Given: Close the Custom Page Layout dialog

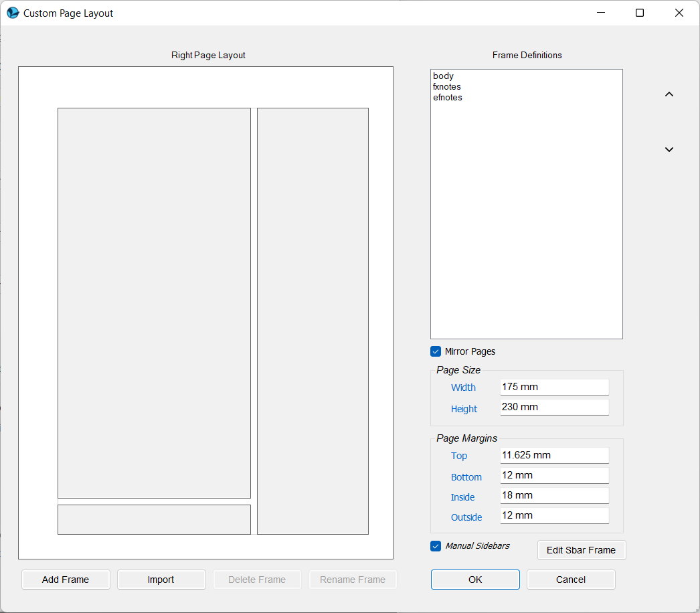Looking at the screenshot, I should [x=679, y=13].
